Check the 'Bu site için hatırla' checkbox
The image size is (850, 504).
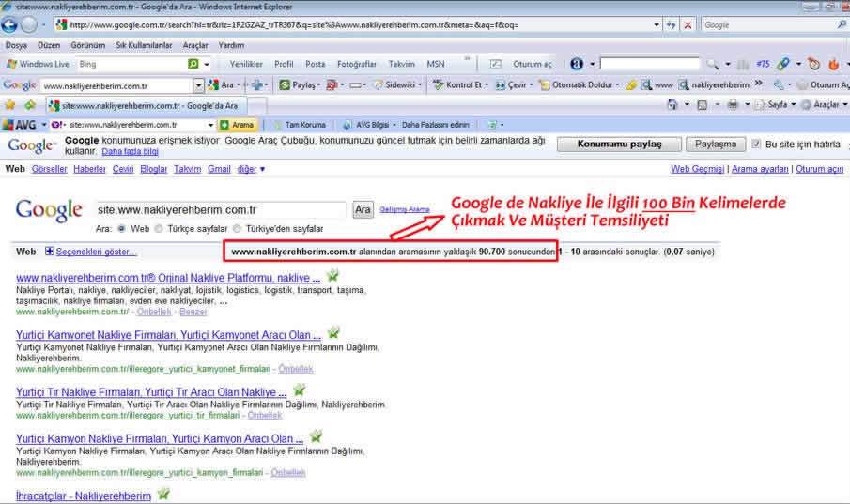pyautogui.click(x=756, y=145)
